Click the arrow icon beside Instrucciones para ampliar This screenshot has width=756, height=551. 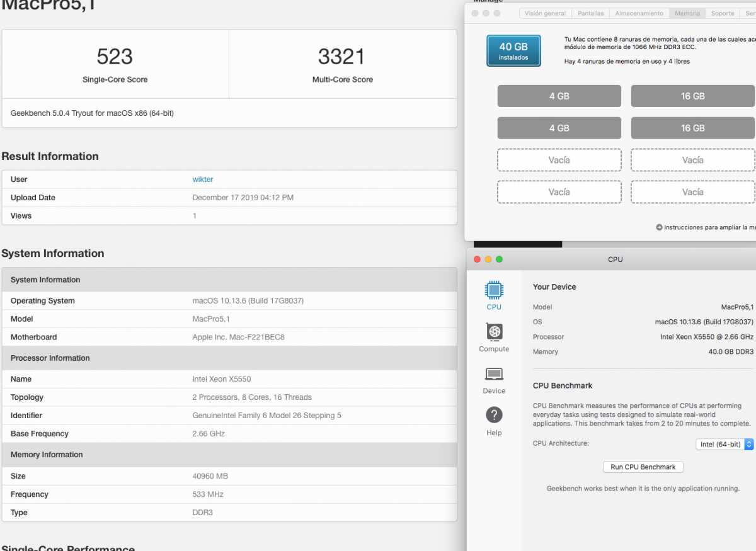pyautogui.click(x=659, y=227)
